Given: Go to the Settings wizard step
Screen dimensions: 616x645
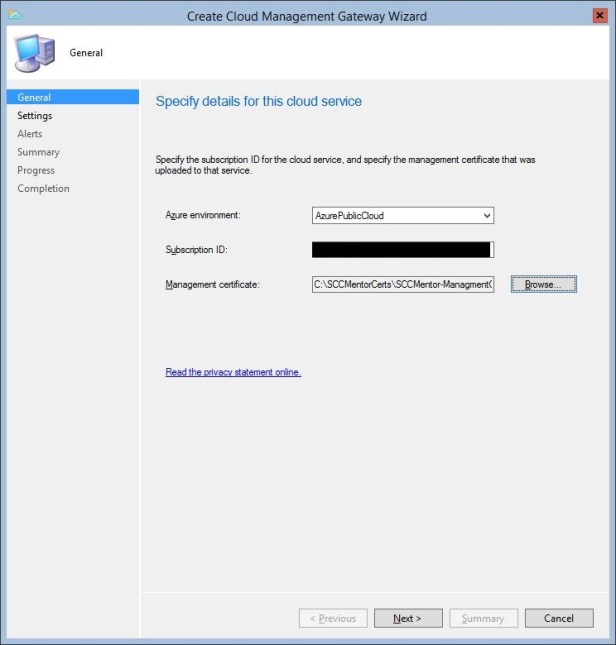Looking at the screenshot, I should pyautogui.click(x=35, y=116).
